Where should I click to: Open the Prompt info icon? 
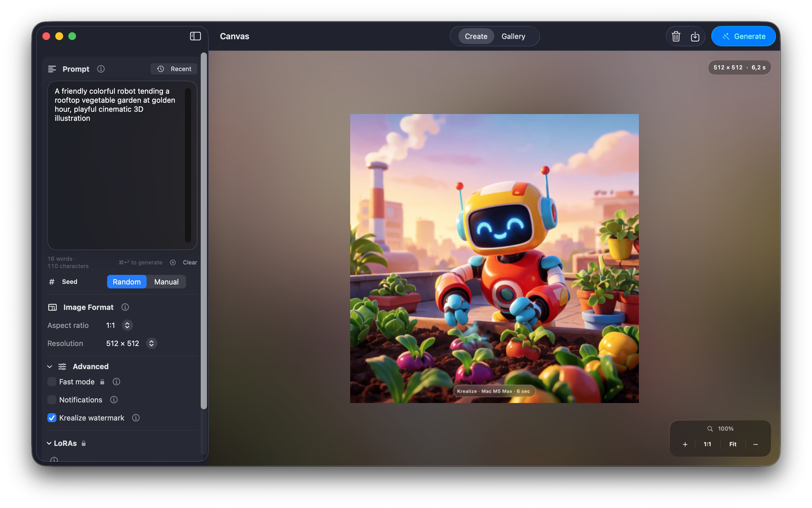101,69
